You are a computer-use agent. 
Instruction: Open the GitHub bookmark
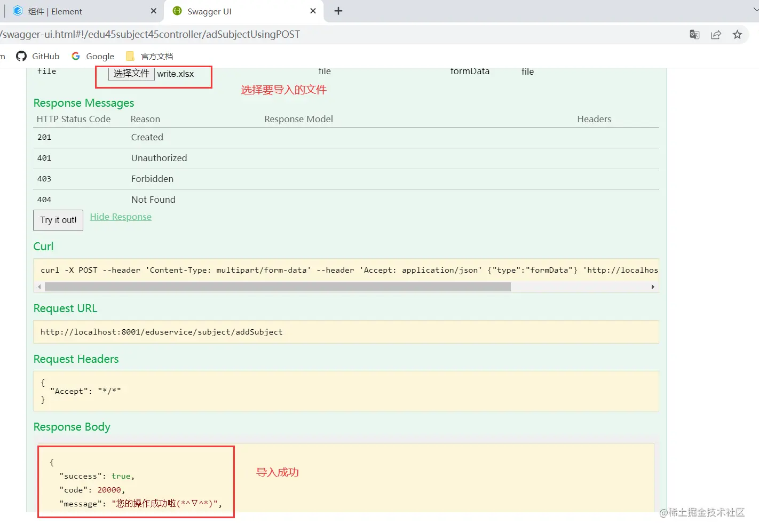38,56
